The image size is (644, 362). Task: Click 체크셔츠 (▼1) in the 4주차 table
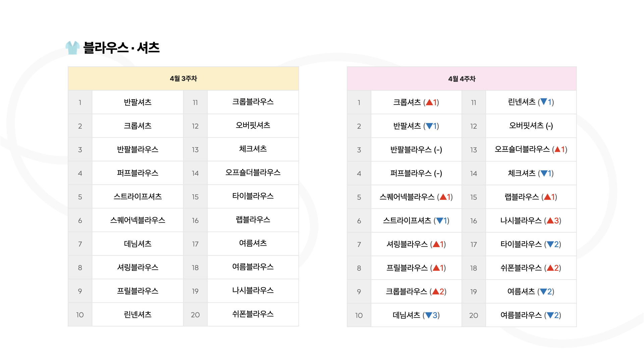(531, 173)
